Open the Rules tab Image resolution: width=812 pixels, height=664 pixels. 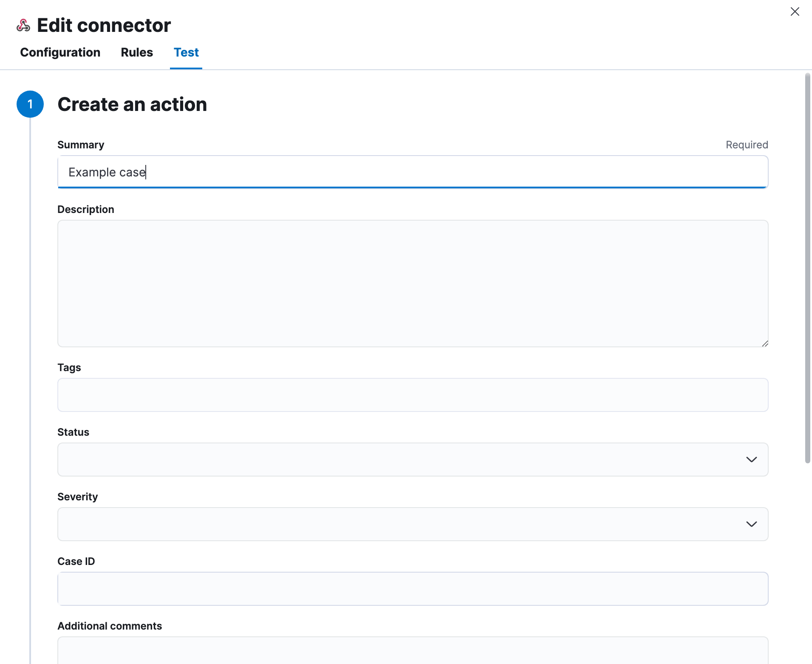click(x=137, y=52)
